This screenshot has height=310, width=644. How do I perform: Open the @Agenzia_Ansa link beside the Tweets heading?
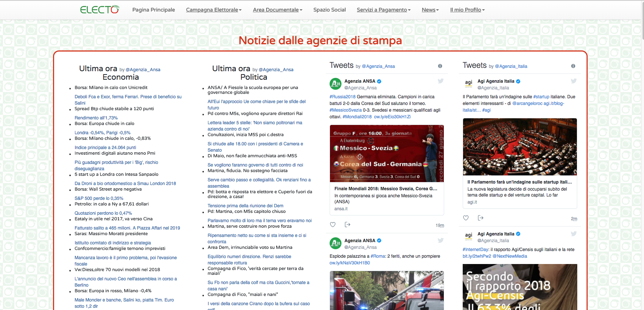pos(378,66)
